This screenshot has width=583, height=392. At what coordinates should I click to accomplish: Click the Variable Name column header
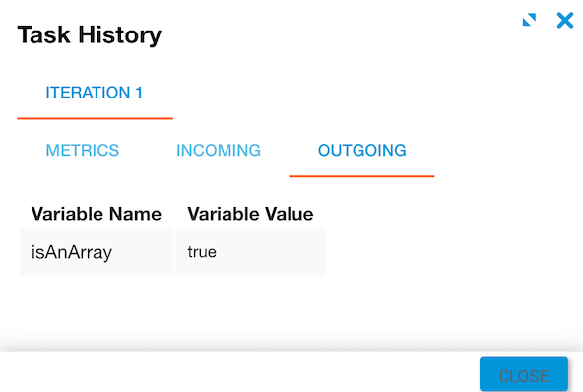(97, 214)
